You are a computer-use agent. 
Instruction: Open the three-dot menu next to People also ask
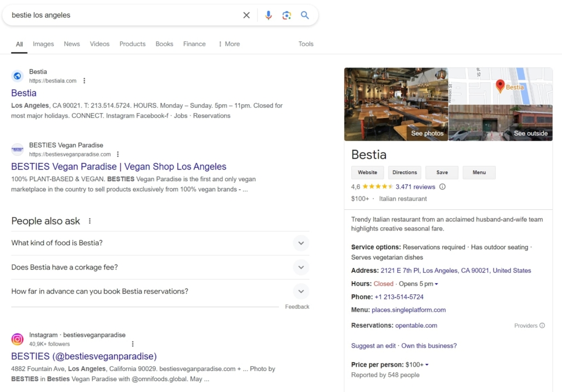(89, 221)
